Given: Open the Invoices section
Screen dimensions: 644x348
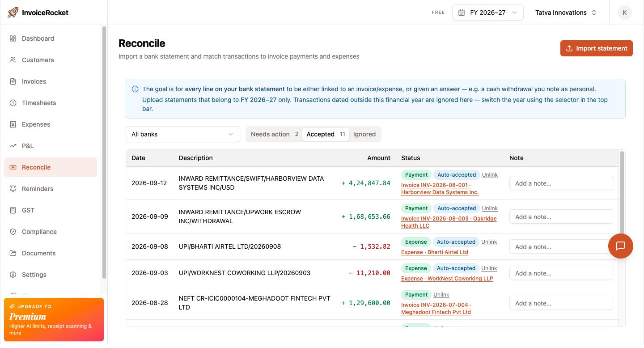Looking at the screenshot, I should 51,81.
